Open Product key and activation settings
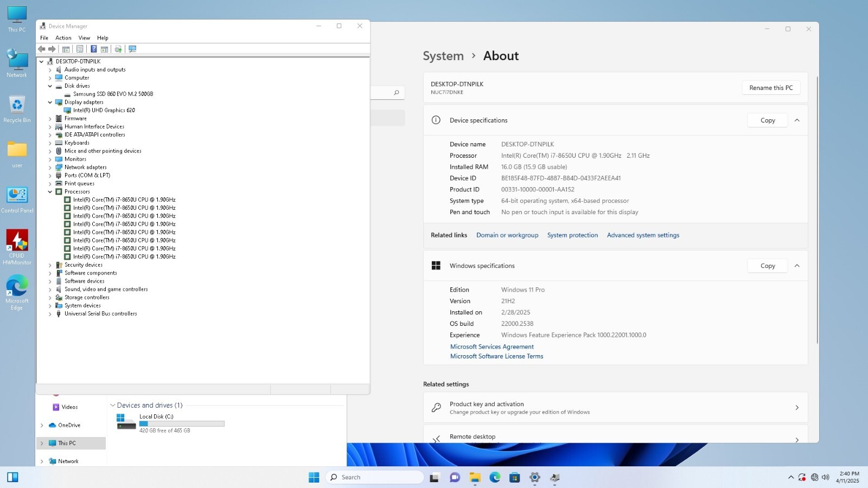The width and height of the screenshot is (868, 488). (615, 408)
